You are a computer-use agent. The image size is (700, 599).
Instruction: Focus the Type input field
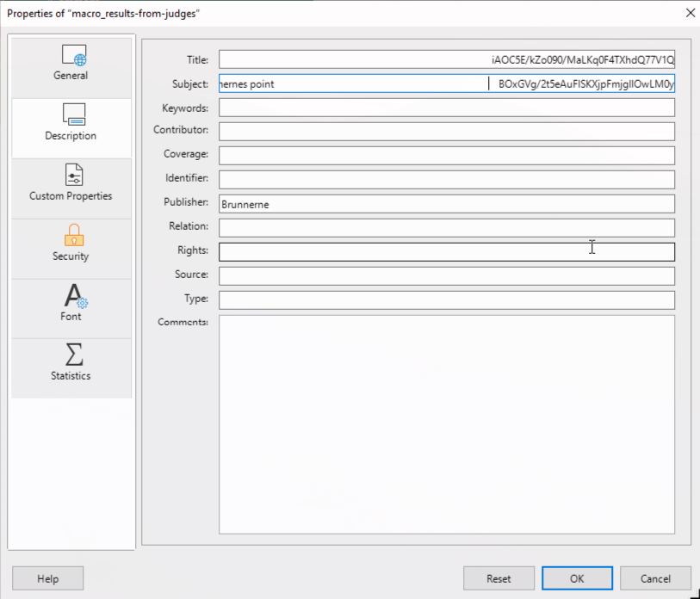coord(446,300)
